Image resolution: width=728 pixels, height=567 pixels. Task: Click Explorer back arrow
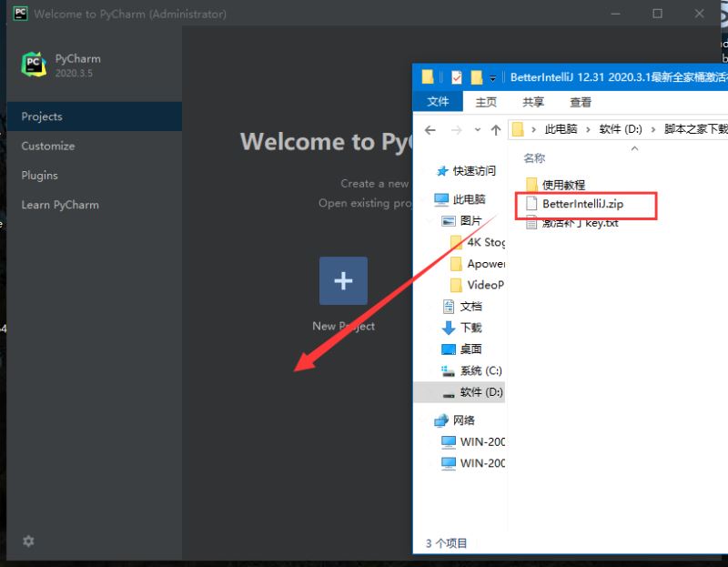[x=430, y=130]
